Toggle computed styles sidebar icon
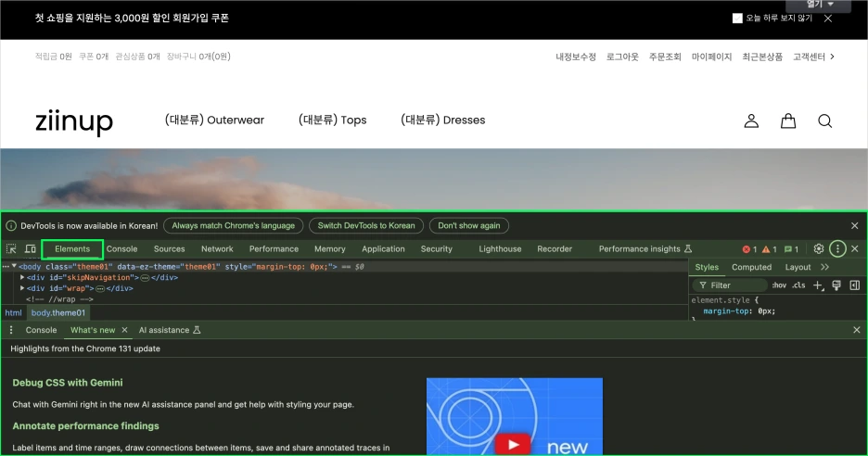868x456 pixels. coord(855,285)
